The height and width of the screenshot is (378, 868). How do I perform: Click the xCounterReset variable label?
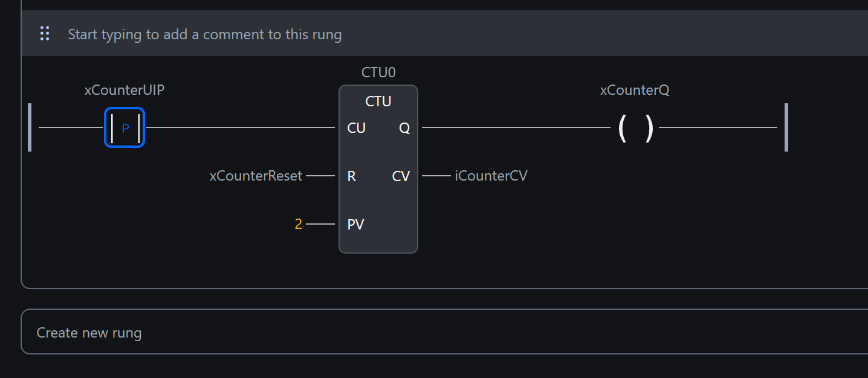pos(256,176)
